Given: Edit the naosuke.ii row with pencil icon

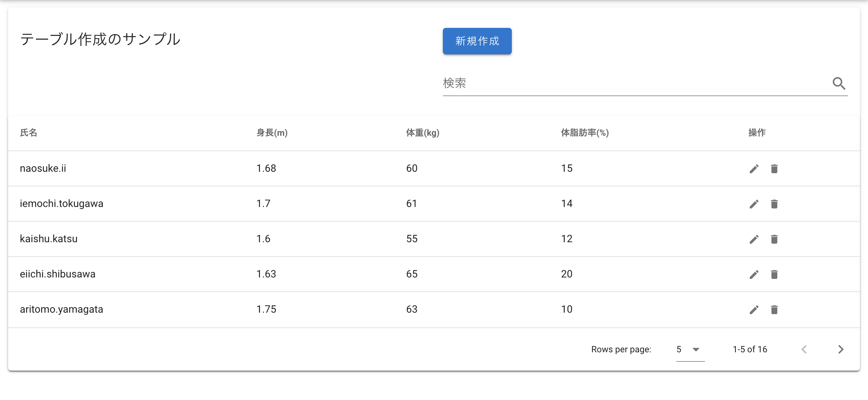Looking at the screenshot, I should [754, 169].
